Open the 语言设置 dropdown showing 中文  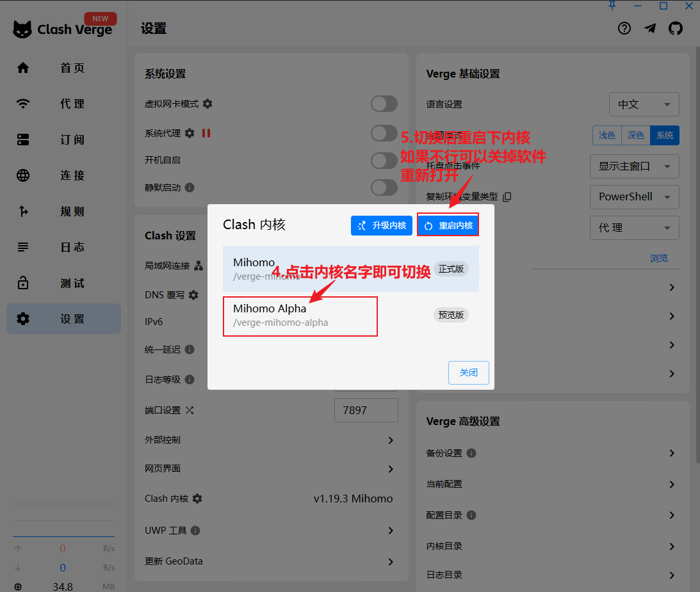click(x=644, y=104)
